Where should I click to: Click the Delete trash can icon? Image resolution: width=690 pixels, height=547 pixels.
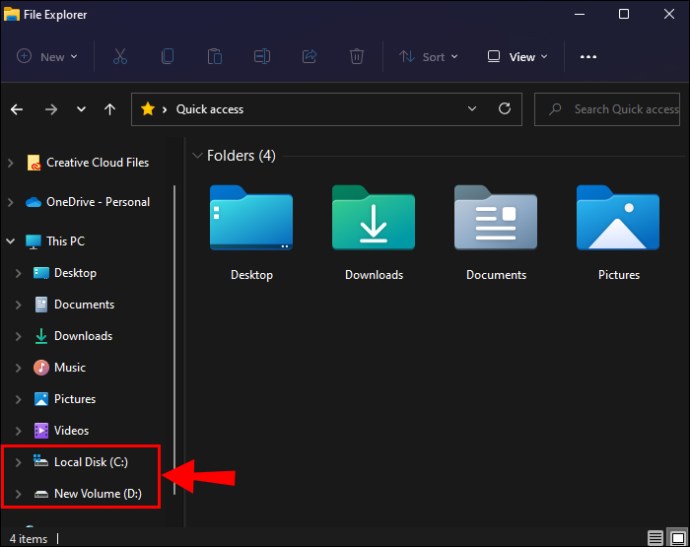(x=356, y=57)
